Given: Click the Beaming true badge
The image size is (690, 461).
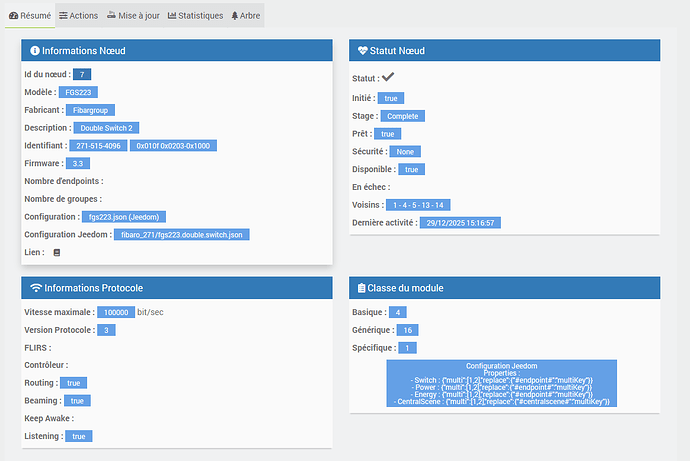Looking at the screenshot, I should [x=77, y=401].
